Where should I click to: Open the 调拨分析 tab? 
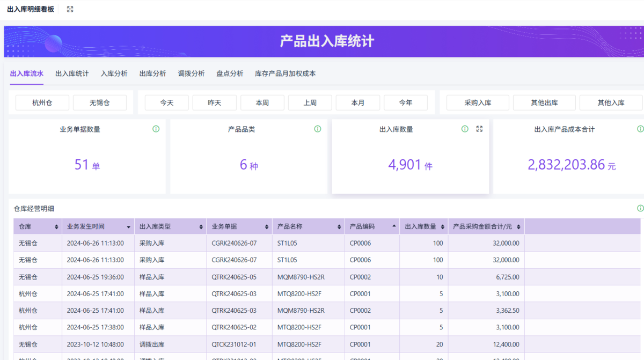pos(191,74)
